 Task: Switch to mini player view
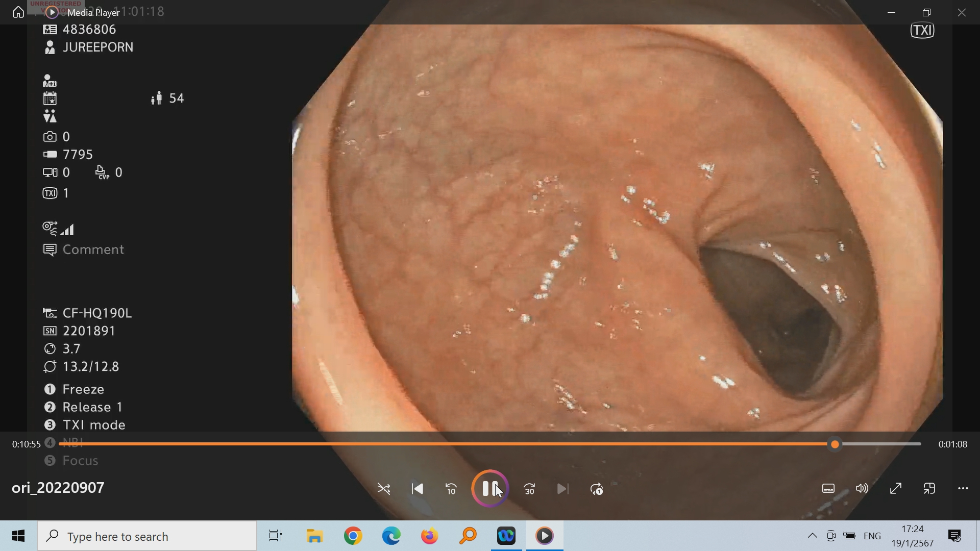929,489
